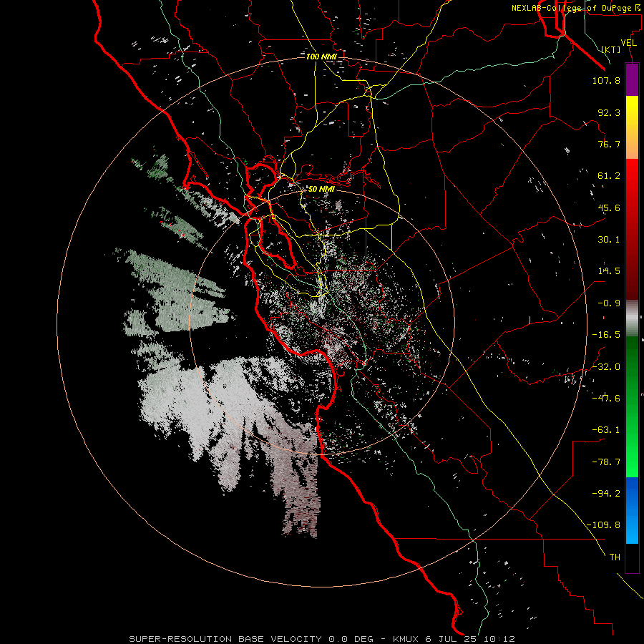Screen dimensions: 644x644
Task: Select the 14.5 velocity scale value
Action: coord(609,271)
